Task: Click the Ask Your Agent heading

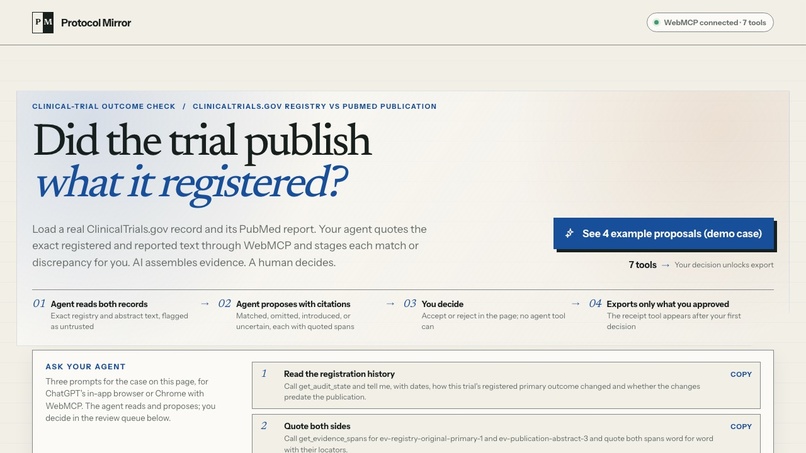Action: 85,367
